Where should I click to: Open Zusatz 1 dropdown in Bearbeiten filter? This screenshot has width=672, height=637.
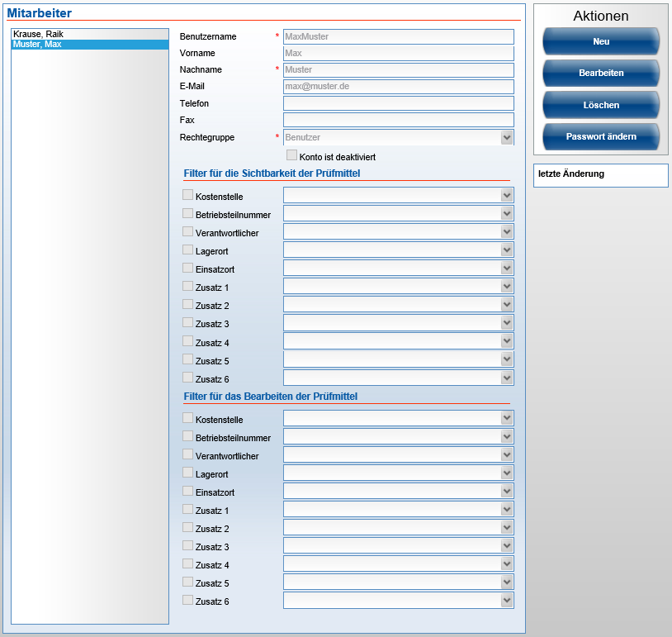coord(399,509)
